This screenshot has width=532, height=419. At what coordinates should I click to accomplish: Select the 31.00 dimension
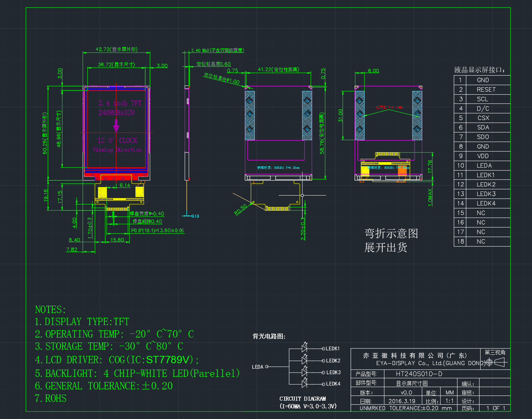(x=340, y=116)
